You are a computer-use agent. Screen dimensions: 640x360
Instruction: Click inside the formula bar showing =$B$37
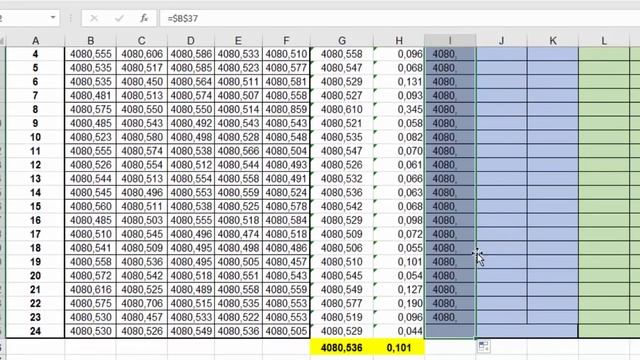tap(399, 18)
